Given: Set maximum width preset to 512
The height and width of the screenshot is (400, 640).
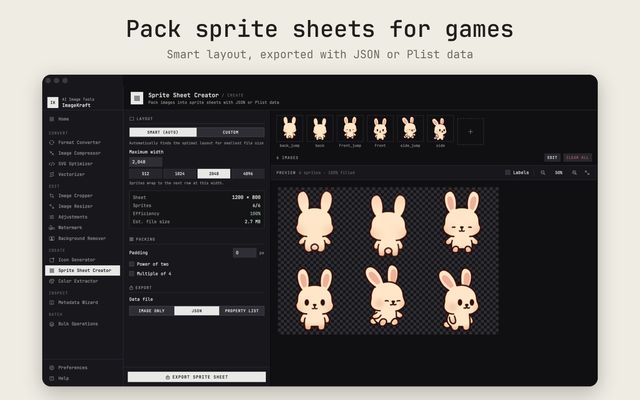Looking at the screenshot, I should point(146,173).
